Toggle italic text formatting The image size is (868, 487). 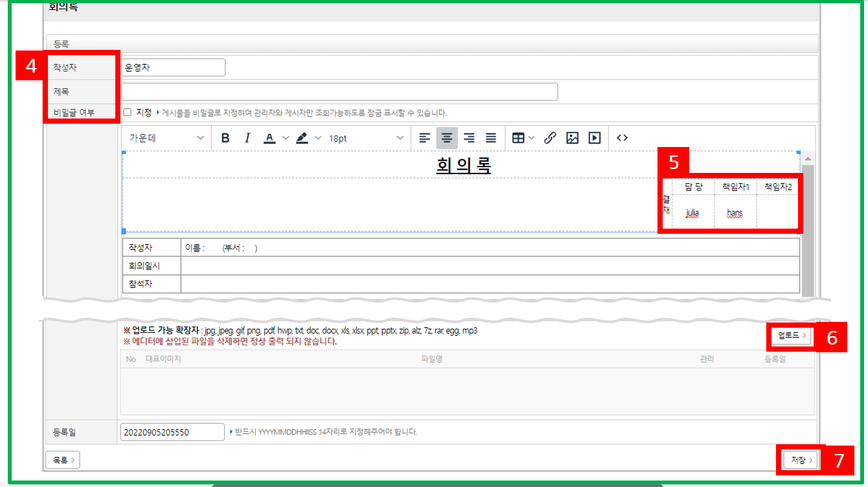[x=247, y=138]
